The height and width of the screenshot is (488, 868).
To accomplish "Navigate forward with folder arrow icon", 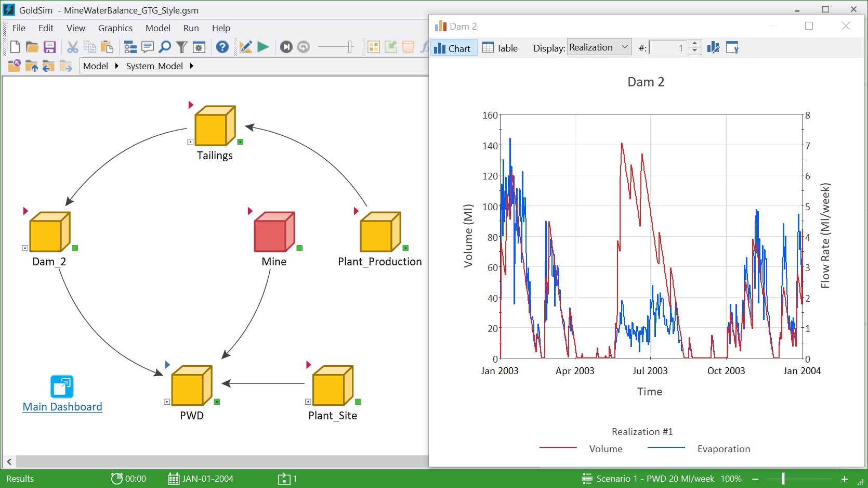I will (x=65, y=66).
